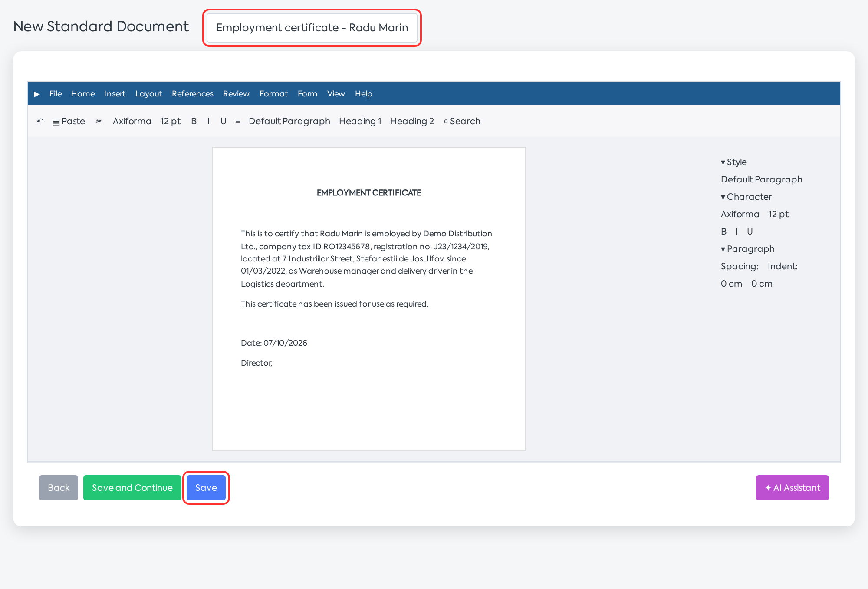The width and height of the screenshot is (868, 589).
Task: Click the undo arrow icon in toolbar
Action: pyautogui.click(x=40, y=121)
